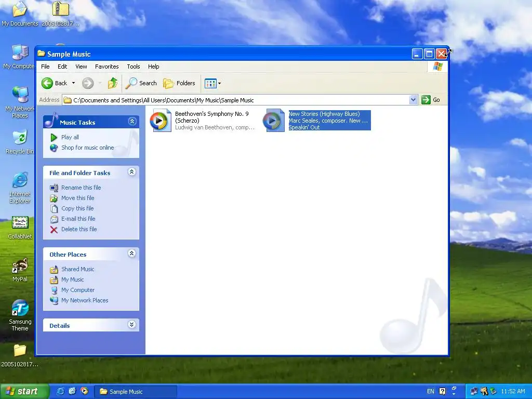Open the Views dropdown button
Screen dimensions: 532x399
pos(212,83)
